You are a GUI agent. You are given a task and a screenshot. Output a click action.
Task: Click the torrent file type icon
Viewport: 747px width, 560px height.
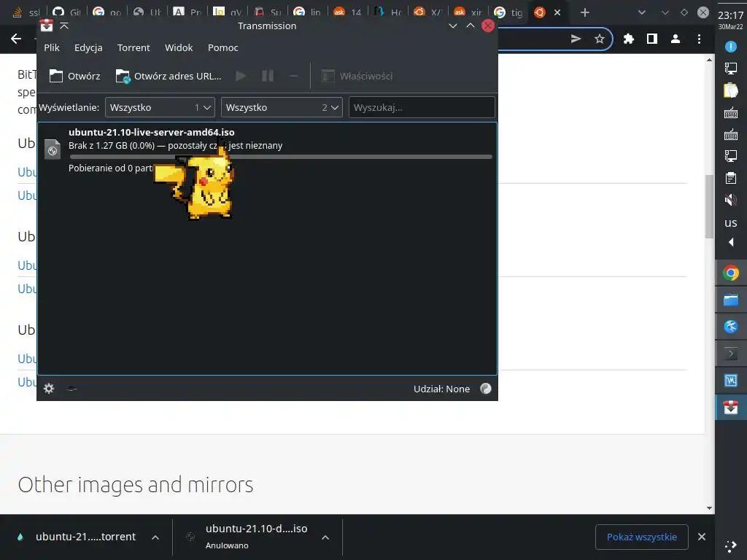pyautogui.click(x=53, y=149)
